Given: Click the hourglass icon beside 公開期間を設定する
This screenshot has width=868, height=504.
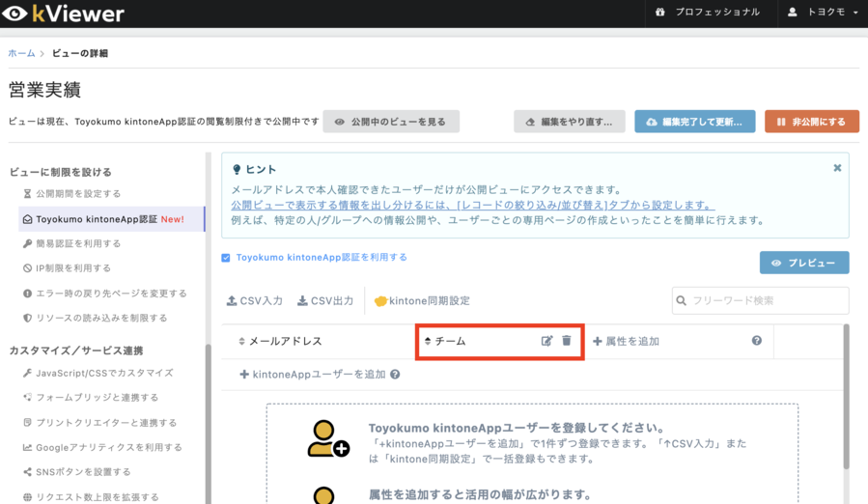Looking at the screenshot, I should click(27, 194).
